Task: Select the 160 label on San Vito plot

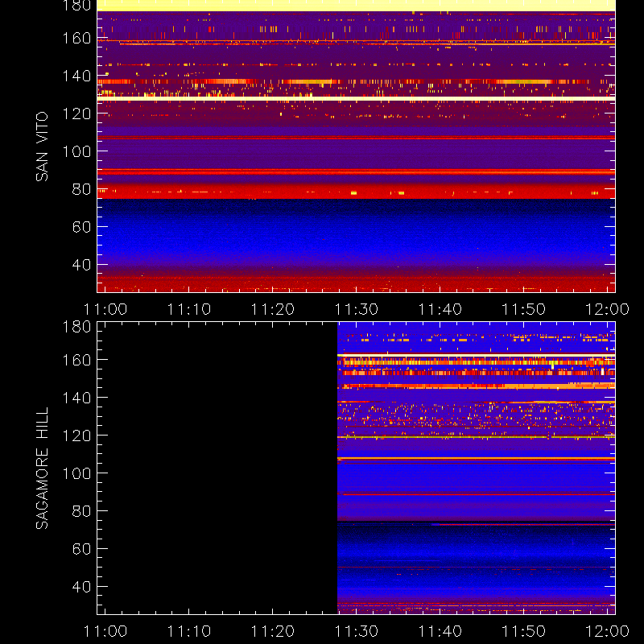Action: 76,38
